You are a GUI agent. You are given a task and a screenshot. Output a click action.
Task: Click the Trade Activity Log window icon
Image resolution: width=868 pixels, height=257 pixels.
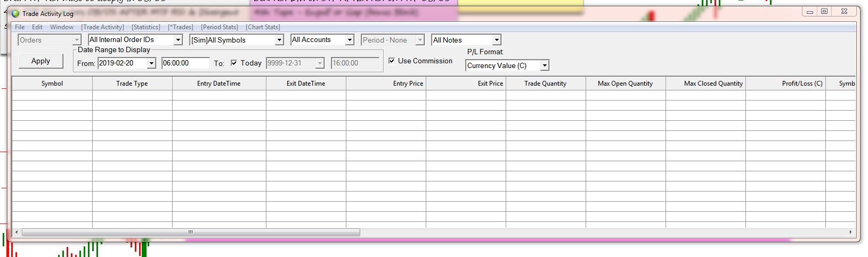click(x=15, y=14)
